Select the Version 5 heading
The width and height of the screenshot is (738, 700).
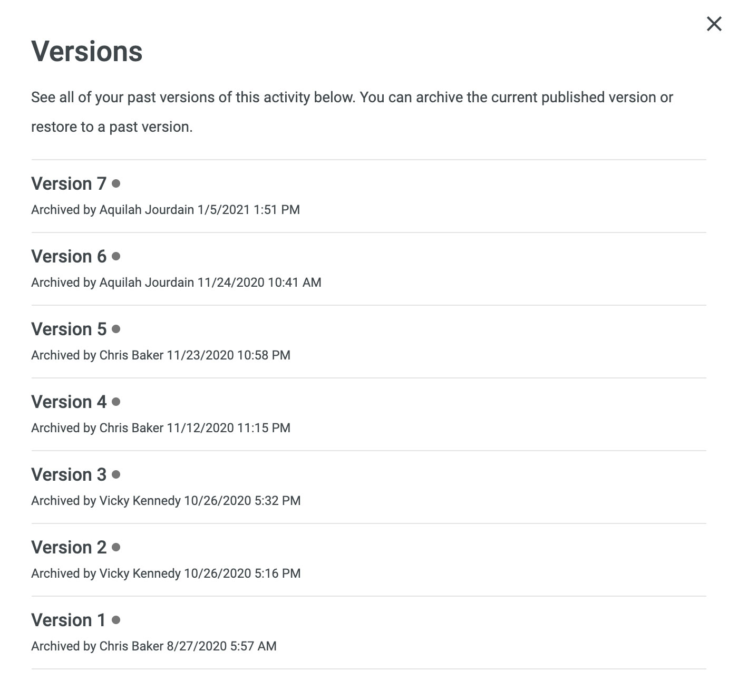69,329
